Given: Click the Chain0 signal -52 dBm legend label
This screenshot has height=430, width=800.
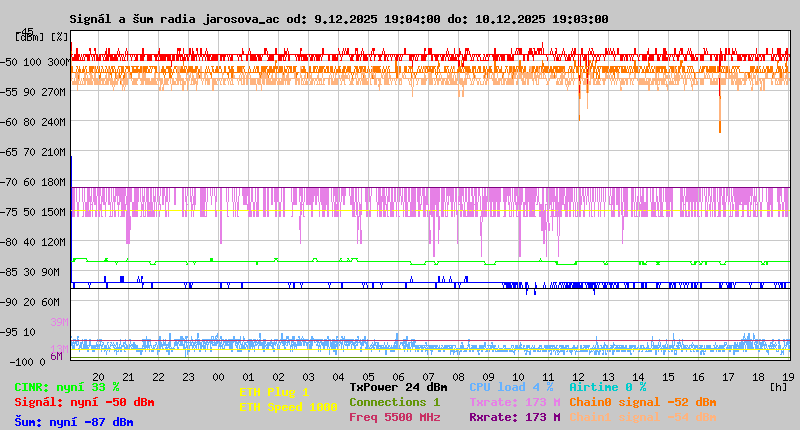Looking at the screenshot, I should (642, 402).
